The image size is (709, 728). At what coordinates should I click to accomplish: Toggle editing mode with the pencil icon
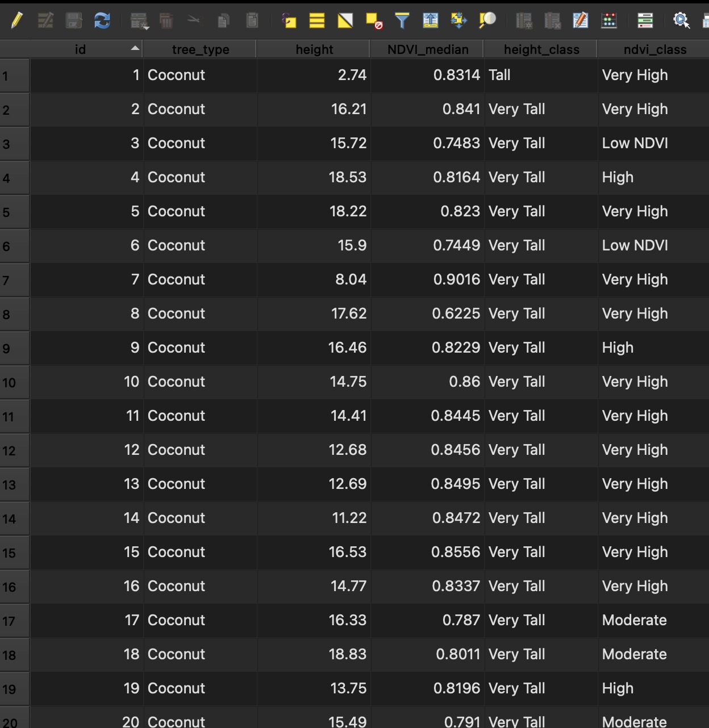(x=17, y=21)
